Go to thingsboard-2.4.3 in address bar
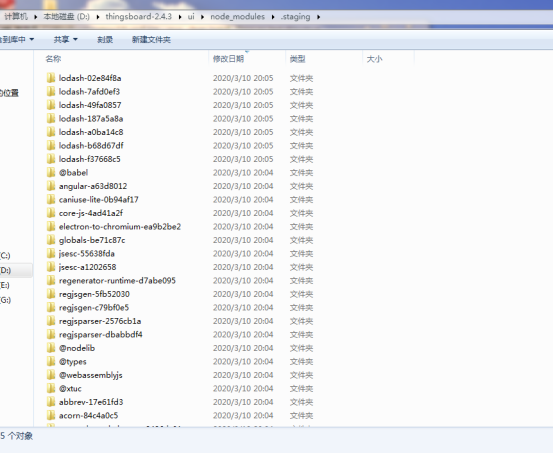 (x=138, y=17)
